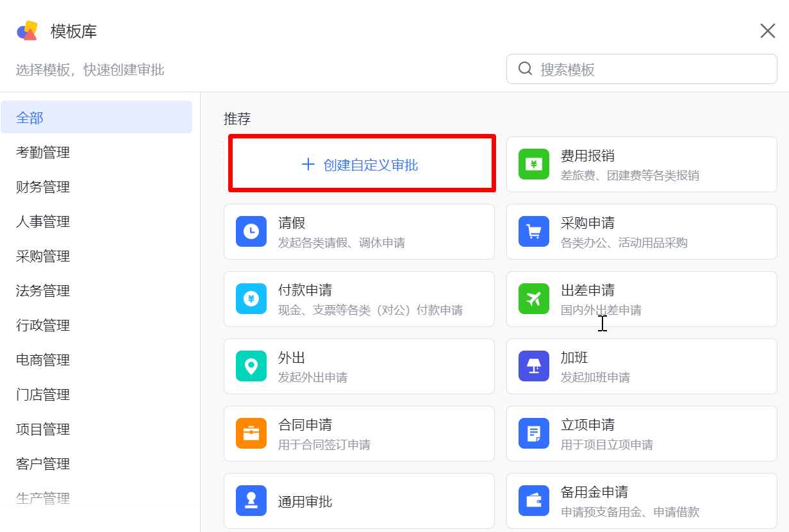Click the airplane icon for 出差申请
Screen dimensions: 789x532
[x=533, y=299]
